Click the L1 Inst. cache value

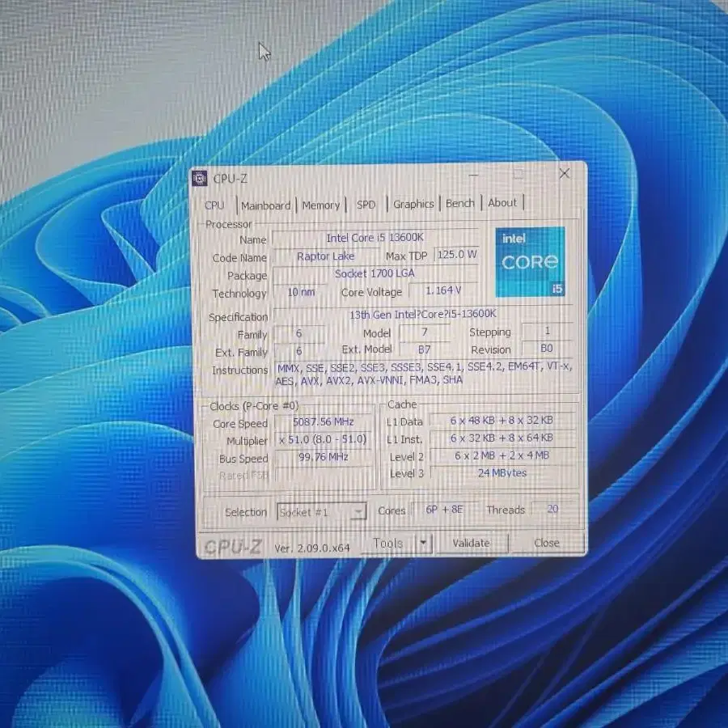click(502, 438)
